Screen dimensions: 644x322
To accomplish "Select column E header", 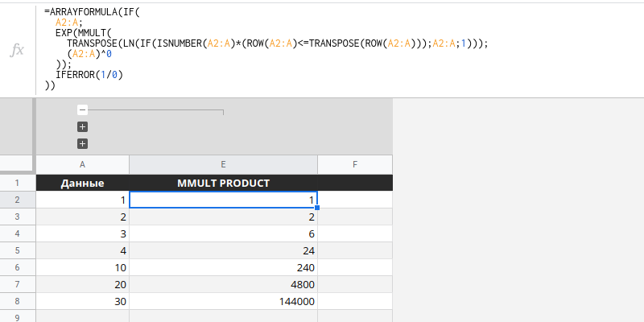I will coord(223,164).
